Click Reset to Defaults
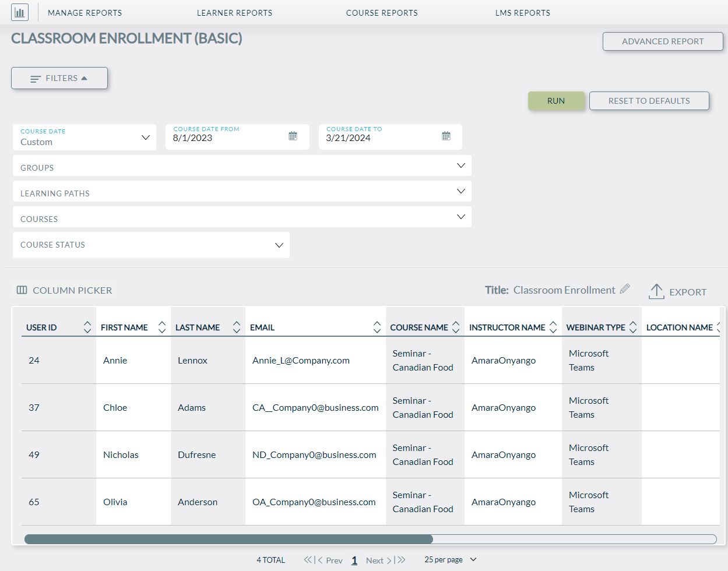 pos(649,100)
